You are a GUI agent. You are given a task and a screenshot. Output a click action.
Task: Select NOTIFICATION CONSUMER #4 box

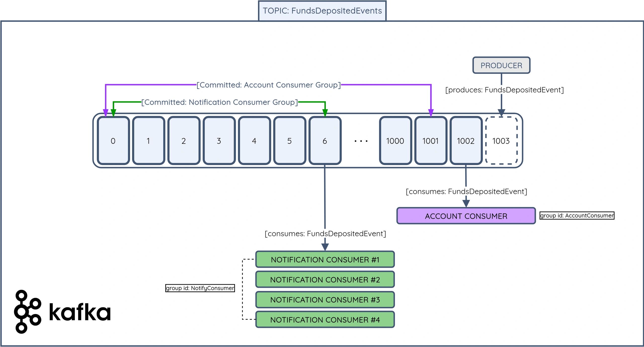click(x=325, y=320)
